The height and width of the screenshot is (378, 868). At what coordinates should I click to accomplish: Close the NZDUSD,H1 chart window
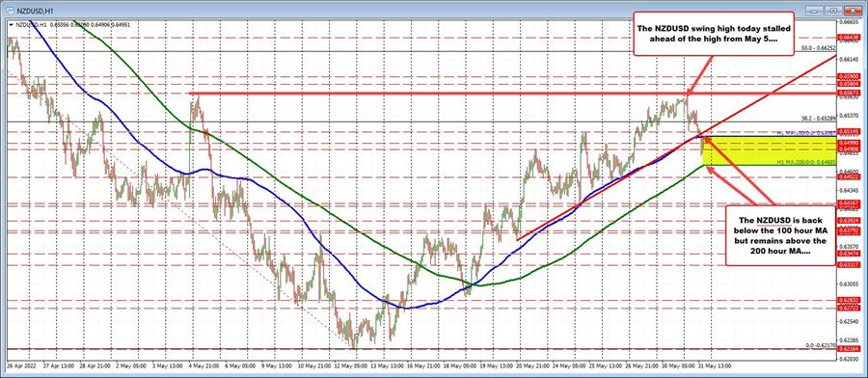point(853,11)
